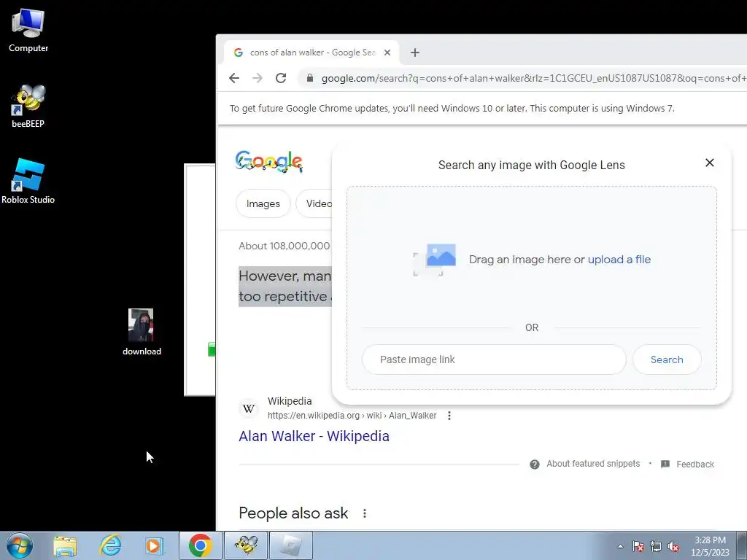Open the Computer desktop icon
747x560 pixels.
[x=28, y=29]
